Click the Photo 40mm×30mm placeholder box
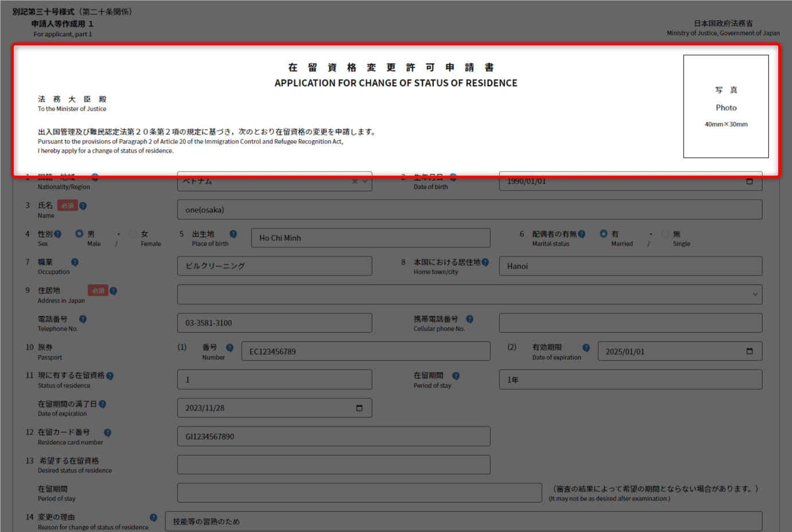 click(x=725, y=107)
